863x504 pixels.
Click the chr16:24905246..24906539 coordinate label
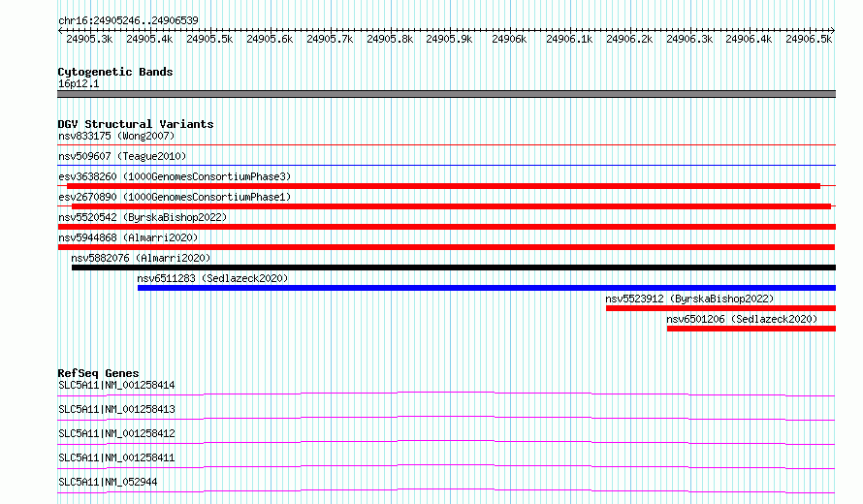(x=128, y=20)
